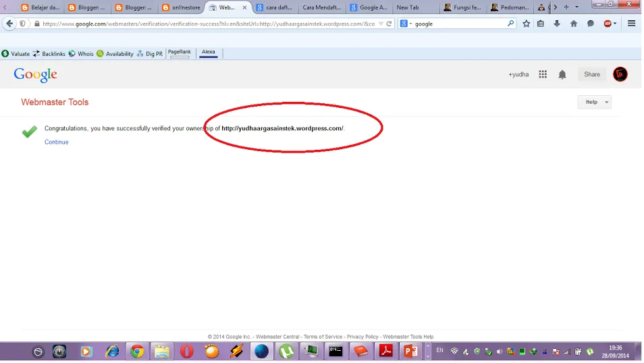Open the list all tabs dropdown
This screenshot has width=644, height=363.
pos(576,7)
